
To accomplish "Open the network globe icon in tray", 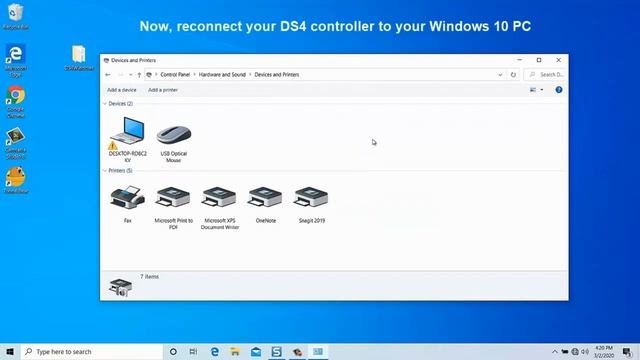I will (x=575, y=351).
